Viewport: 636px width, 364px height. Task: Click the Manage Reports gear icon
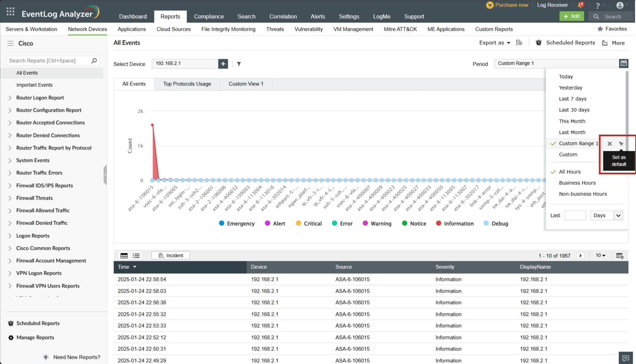[x=11, y=338]
